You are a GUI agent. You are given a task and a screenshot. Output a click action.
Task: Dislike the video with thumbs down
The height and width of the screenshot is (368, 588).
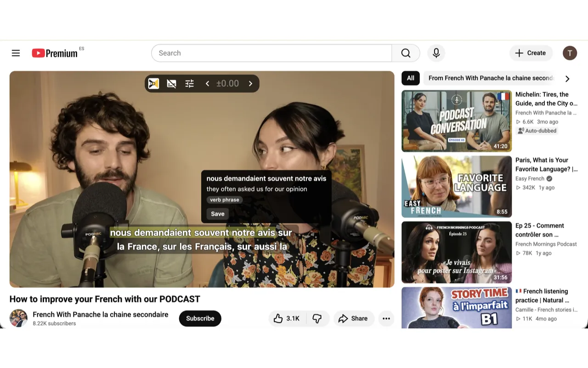317,318
